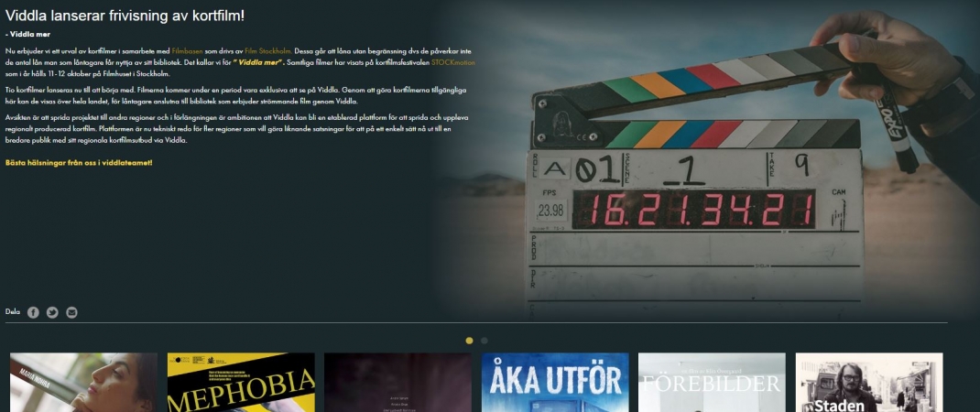Image resolution: width=980 pixels, height=412 pixels.
Task: Share the article on Facebook
Action: click(33, 312)
